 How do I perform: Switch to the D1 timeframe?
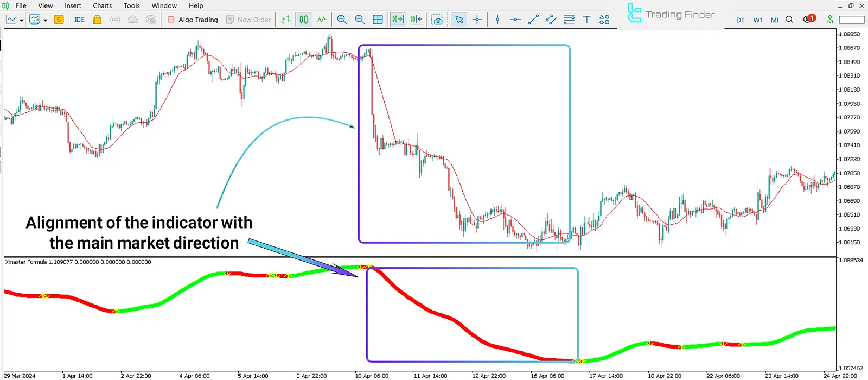[740, 20]
